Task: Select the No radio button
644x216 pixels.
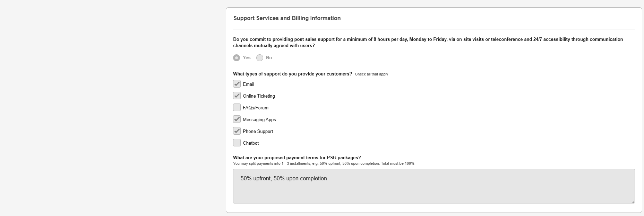Action: pyautogui.click(x=260, y=58)
